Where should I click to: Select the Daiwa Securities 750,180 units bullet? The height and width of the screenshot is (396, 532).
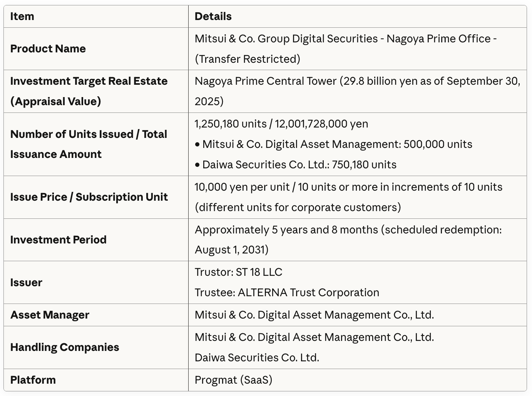295,165
